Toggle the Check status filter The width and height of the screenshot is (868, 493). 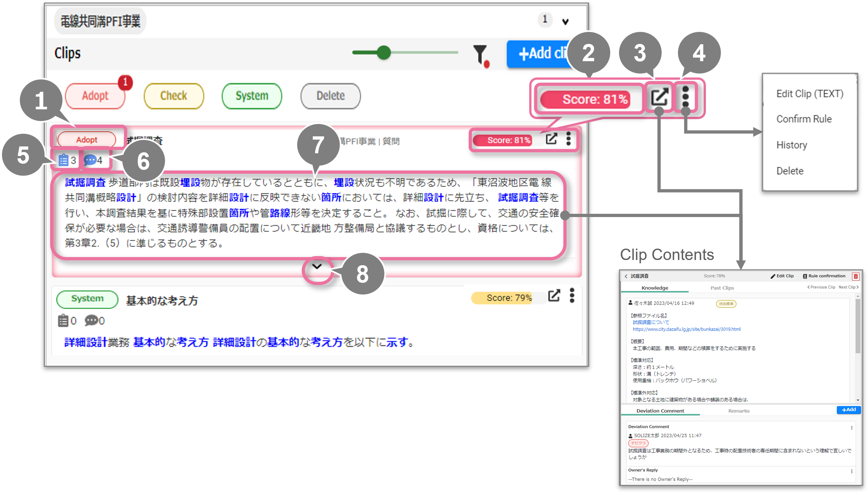coord(174,96)
